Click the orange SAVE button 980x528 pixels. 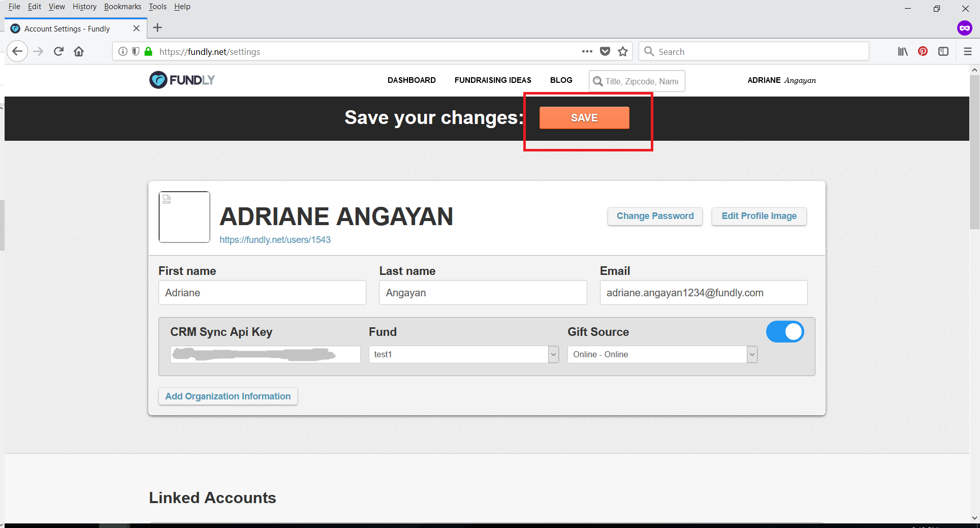(x=584, y=118)
